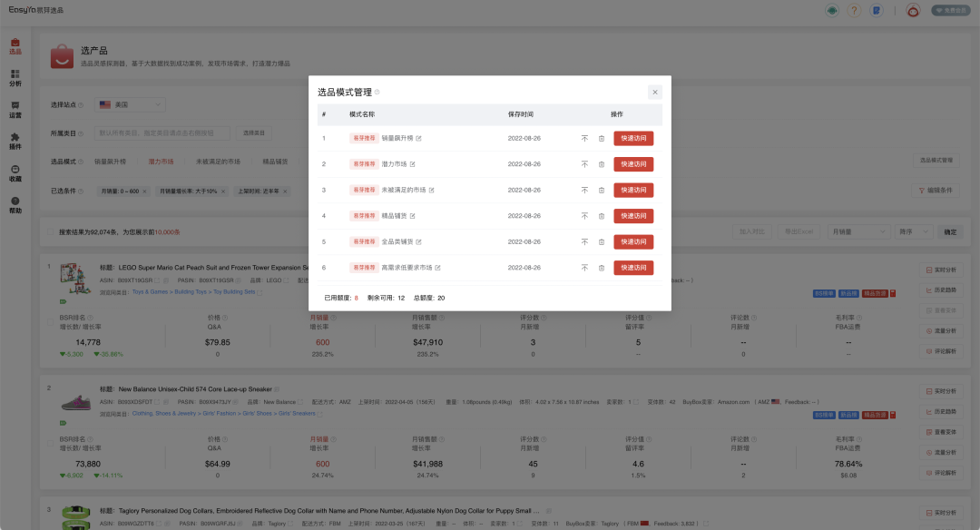Viewport: 980px width, 530px height.
Task: Open 选品 in the left sidebar
Action: pyautogui.click(x=15, y=46)
